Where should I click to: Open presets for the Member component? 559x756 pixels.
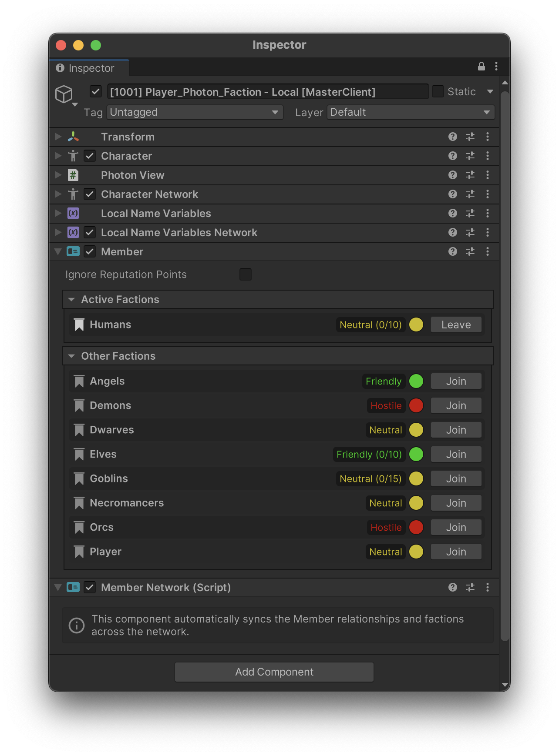(x=470, y=252)
